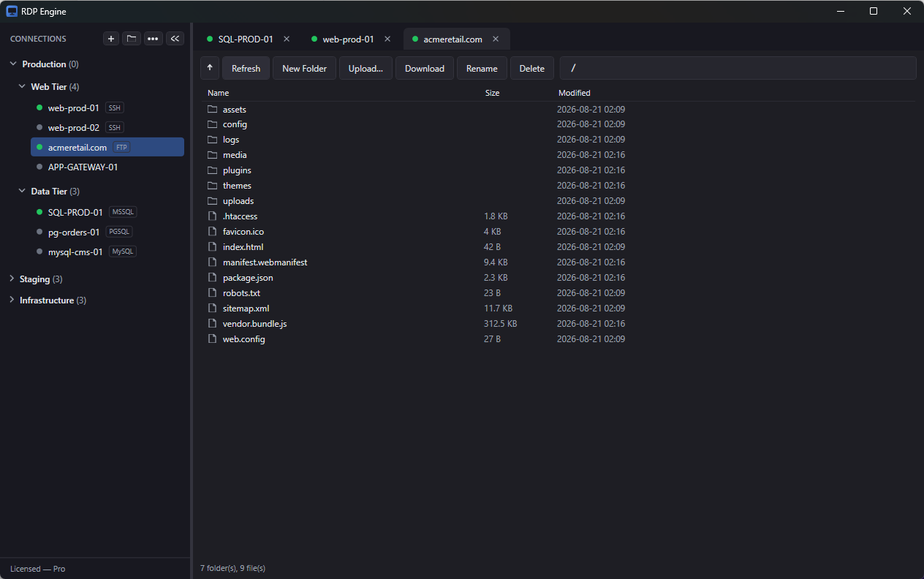Click the robots.txt file icon
Image resolution: width=924 pixels, height=579 pixels.
coord(213,293)
